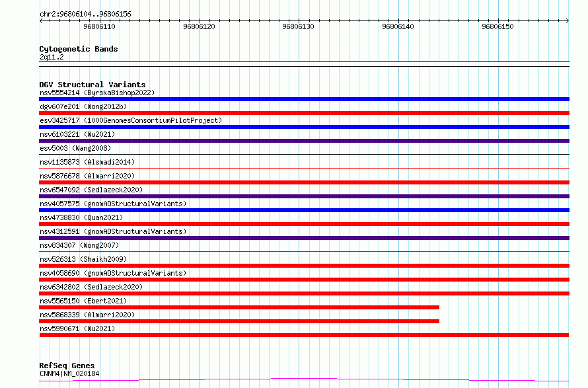The height and width of the screenshot is (388, 588).
Task: Click the CNNM4|NM_020184 gene label
Action: (x=69, y=373)
